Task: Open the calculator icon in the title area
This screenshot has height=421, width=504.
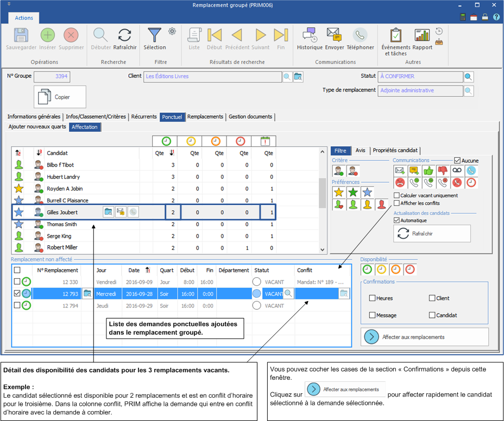Action: [463, 17]
